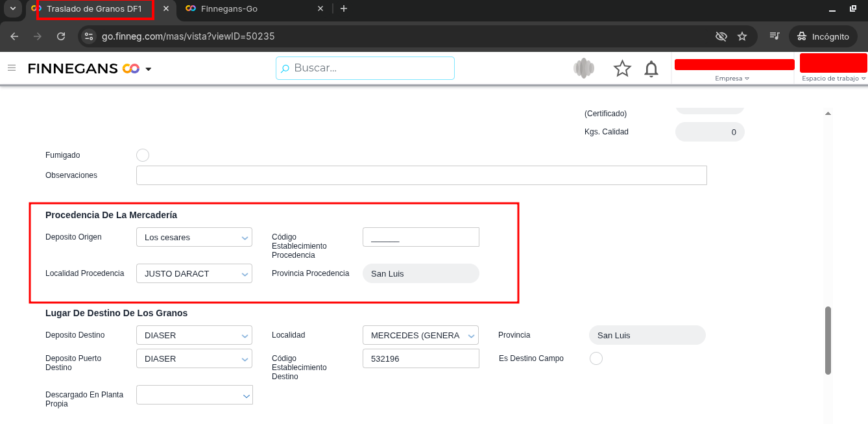Viewport: 868px width, 424px height.
Task: Click the Deposito Origen label
Action: point(73,237)
